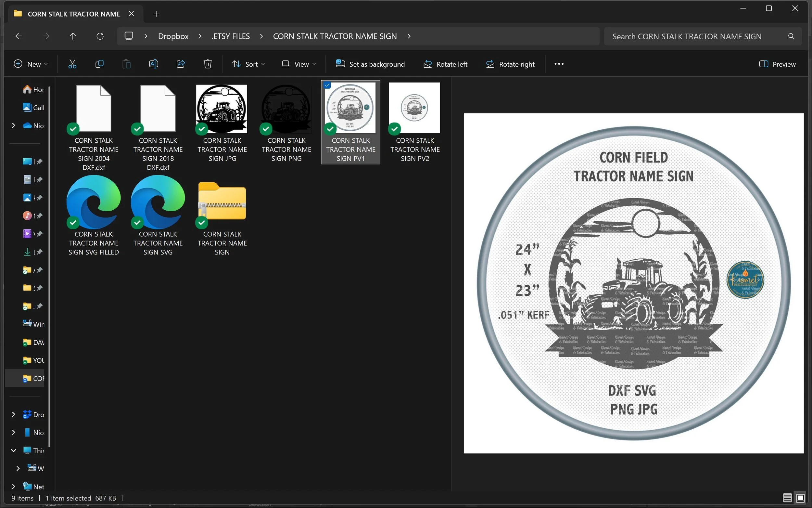Click Set as background button
Viewport: 812px width, 508px height.
[x=370, y=64]
